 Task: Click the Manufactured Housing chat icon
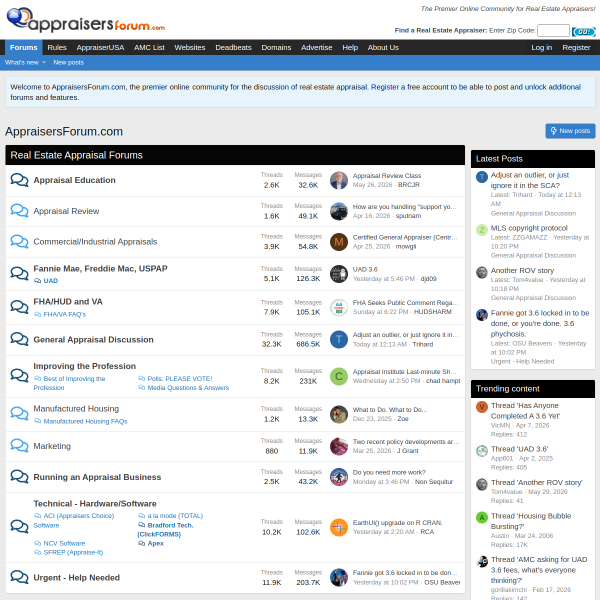click(19, 414)
